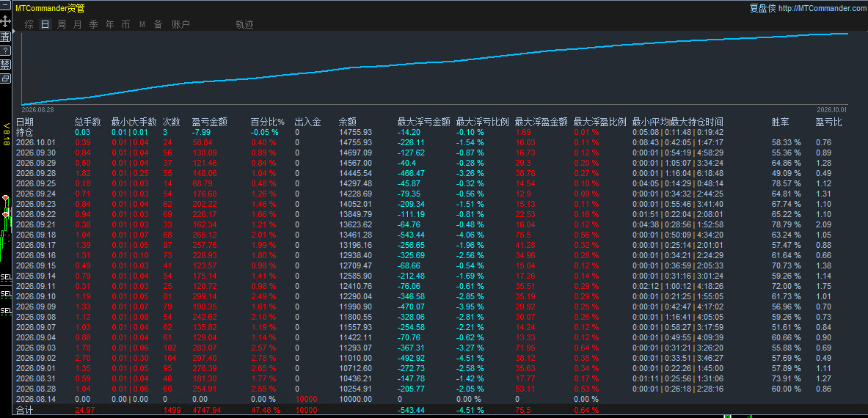The image size is (868, 418).
Task: Click profit ratio 2.09 for 2026.09.21
Action: (823, 224)
